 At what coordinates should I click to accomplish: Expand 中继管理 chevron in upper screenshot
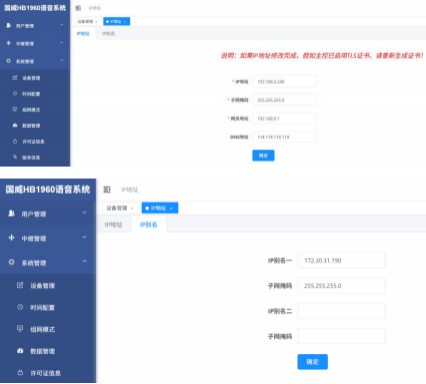pos(62,43)
